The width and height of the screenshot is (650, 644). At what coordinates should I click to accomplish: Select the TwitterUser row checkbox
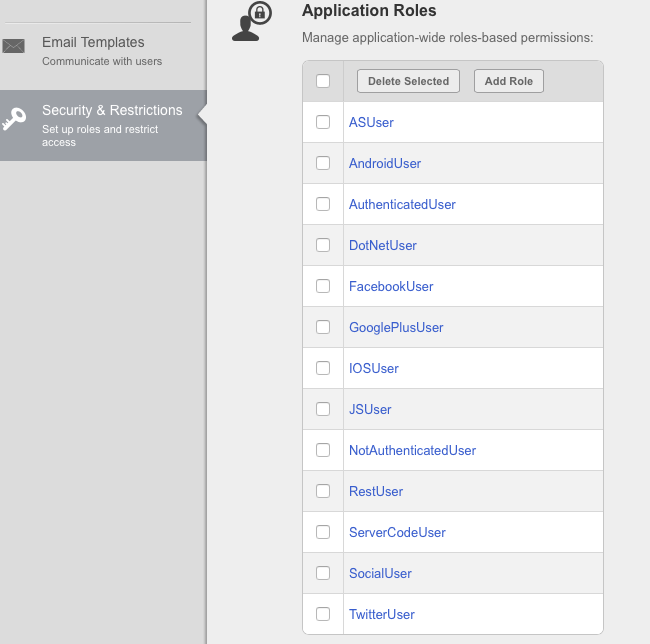click(x=323, y=614)
